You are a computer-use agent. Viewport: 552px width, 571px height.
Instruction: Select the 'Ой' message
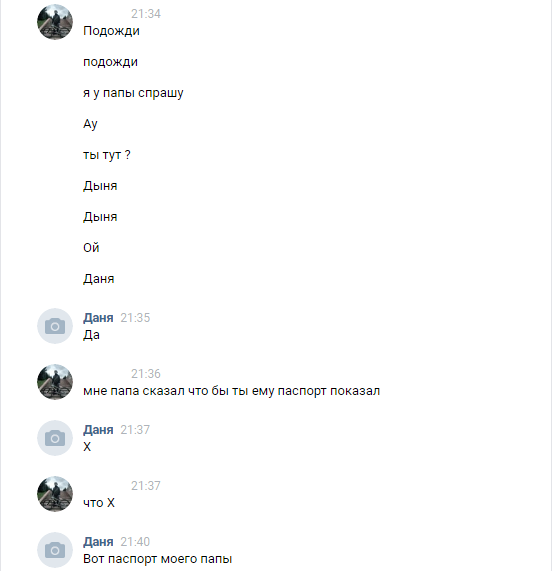(x=91, y=248)
